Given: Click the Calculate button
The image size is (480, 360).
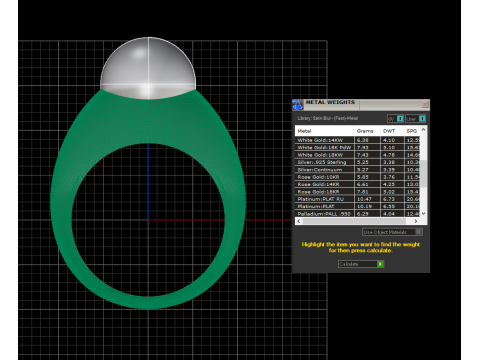Looking at the screenshot, I should (x=361, y=264).
